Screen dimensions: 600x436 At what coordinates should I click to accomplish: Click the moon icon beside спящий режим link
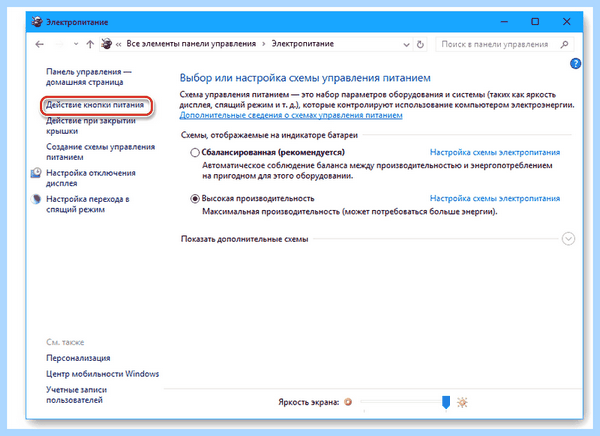pos(36,199)
